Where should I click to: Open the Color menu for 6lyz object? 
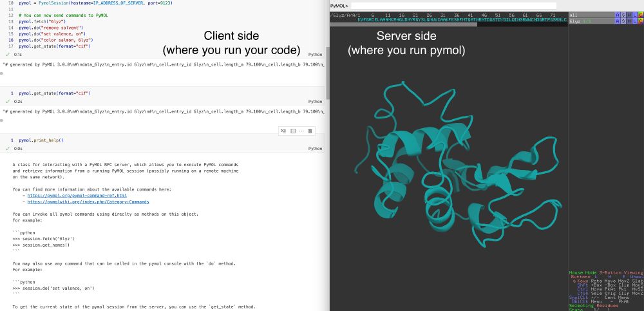641,21
